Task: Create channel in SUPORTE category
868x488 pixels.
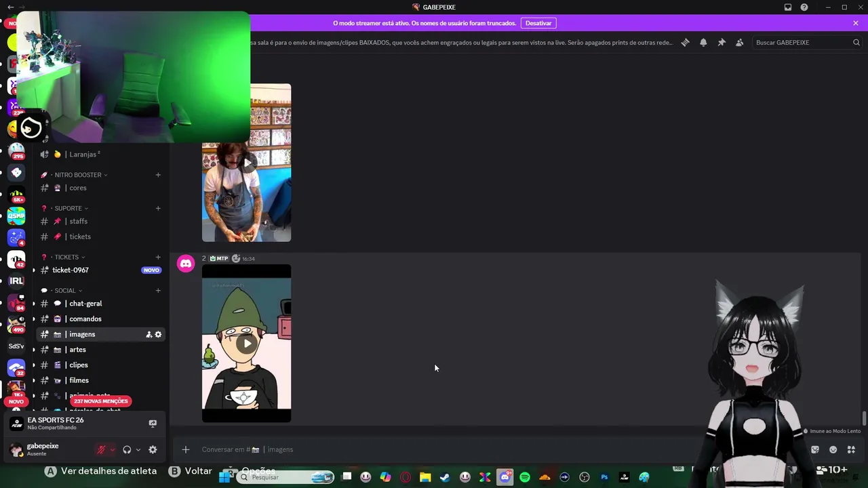Action: point(158,208)
